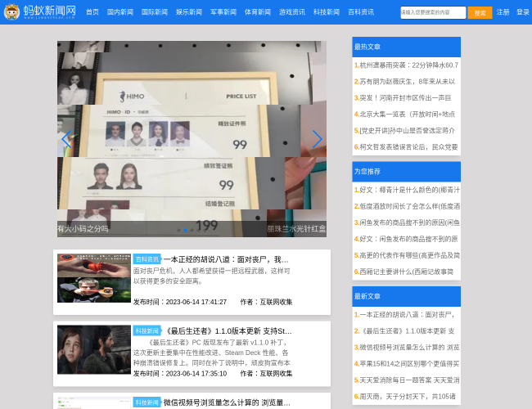Image resolution: width=532 pixels, height=409 pixels.
Task: Open 国际新闻 navigation item
Action: [155, 12]
